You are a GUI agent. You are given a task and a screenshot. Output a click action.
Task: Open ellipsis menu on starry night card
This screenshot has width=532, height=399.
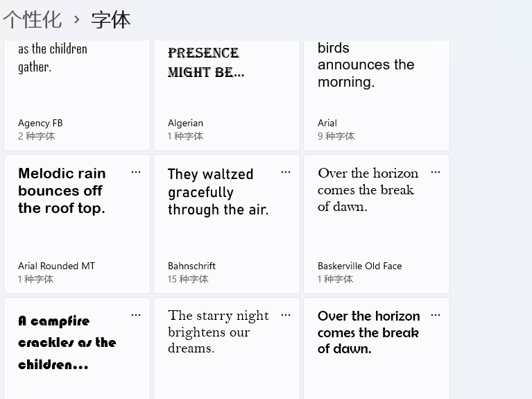point(286,315)
